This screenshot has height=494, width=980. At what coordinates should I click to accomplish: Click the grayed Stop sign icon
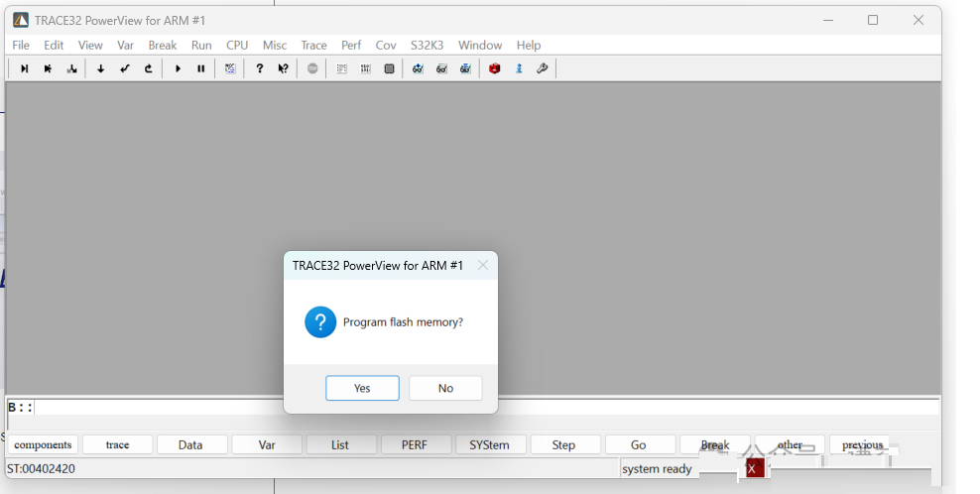(312, 68)
